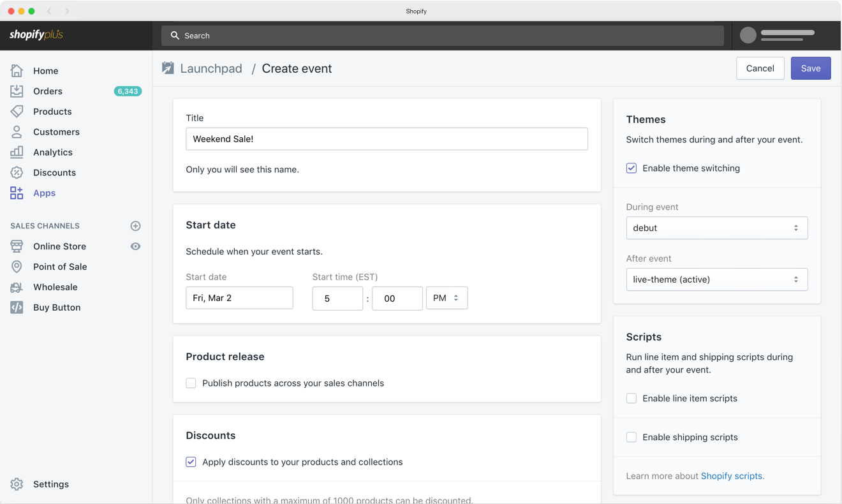Viewport: 842px width, 504px height.
Task: Click the Themes section heading
Action: [646, 119]
